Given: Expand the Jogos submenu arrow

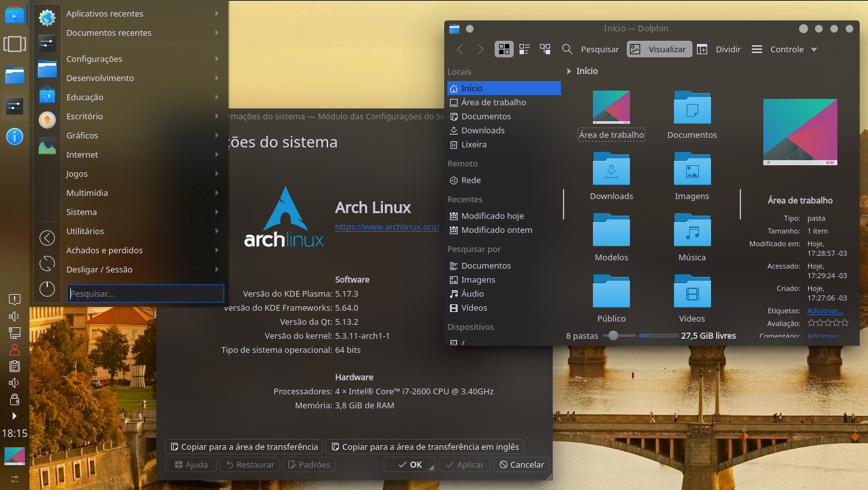Looking at the screenshot, I should pos(217,174).
